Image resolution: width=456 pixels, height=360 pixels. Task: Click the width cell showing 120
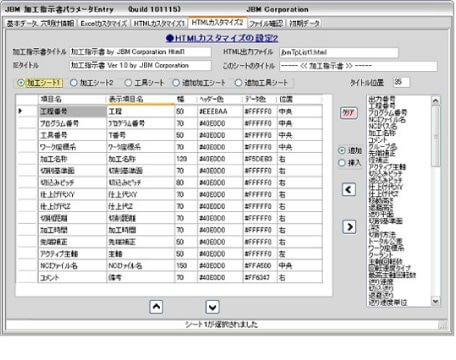[x=186, y=159]
